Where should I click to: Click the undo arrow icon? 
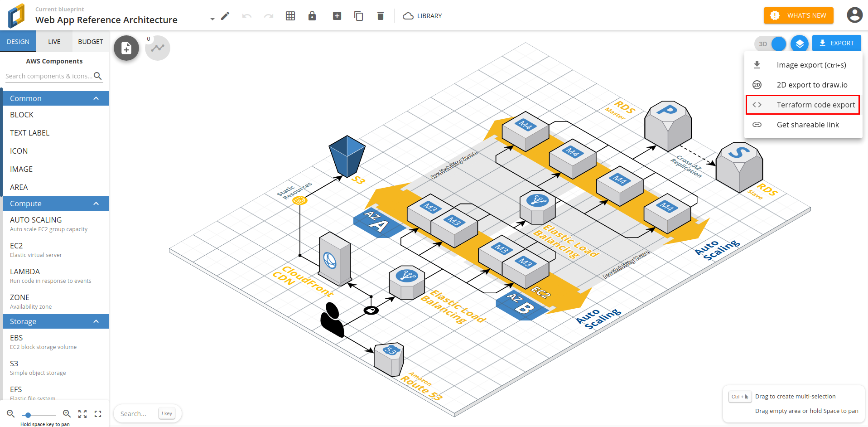[247, 15]
